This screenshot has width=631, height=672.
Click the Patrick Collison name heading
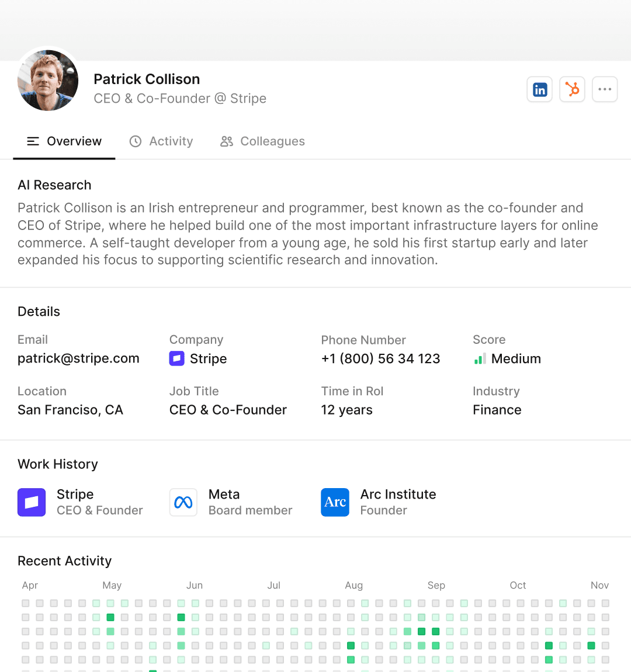[147, 79]
